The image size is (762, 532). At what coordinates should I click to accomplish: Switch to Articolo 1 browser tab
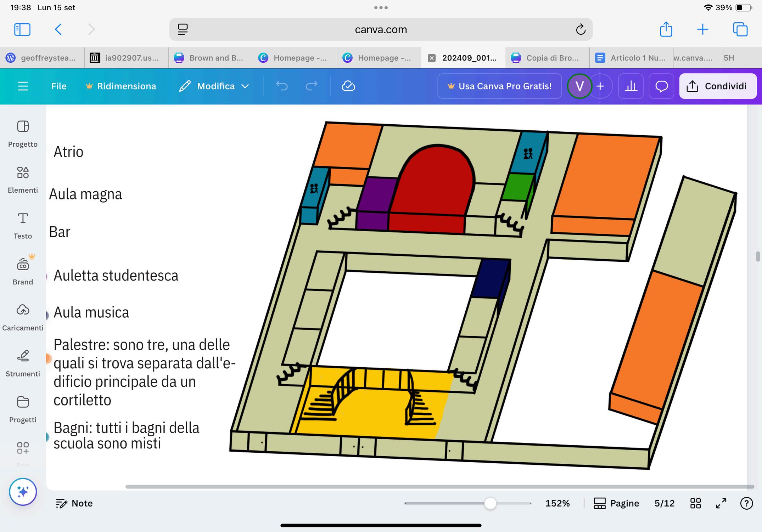coord(631,58)
